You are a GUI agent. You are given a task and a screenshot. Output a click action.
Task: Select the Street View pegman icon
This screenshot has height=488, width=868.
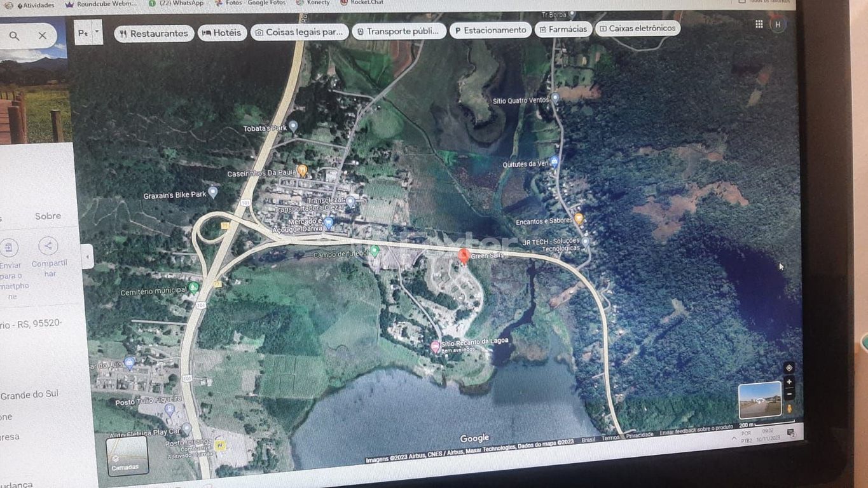[x=789, y=409]
